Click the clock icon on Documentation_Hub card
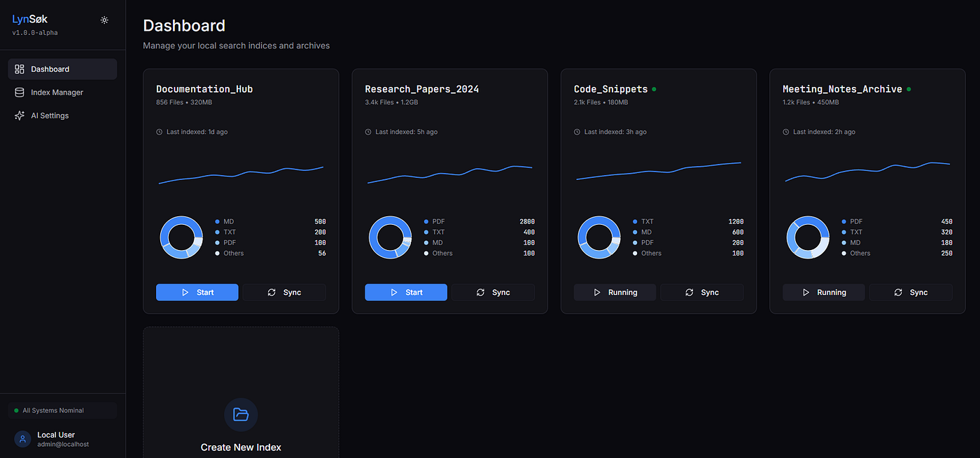Image resolution: width=980 pixels, height=458 pixels. (x=160, y=132)
